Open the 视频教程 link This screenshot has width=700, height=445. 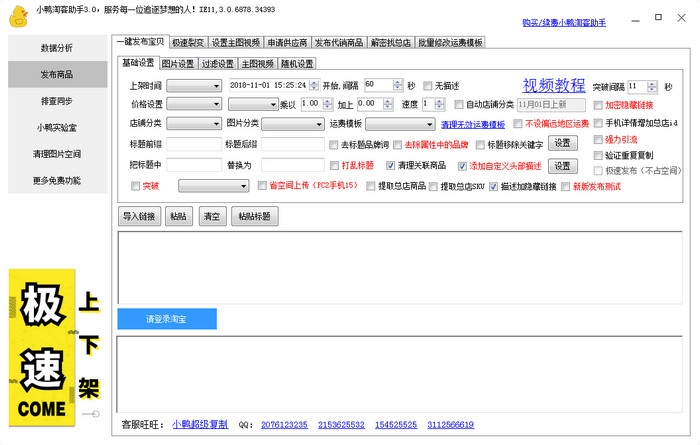pos(554,86)
